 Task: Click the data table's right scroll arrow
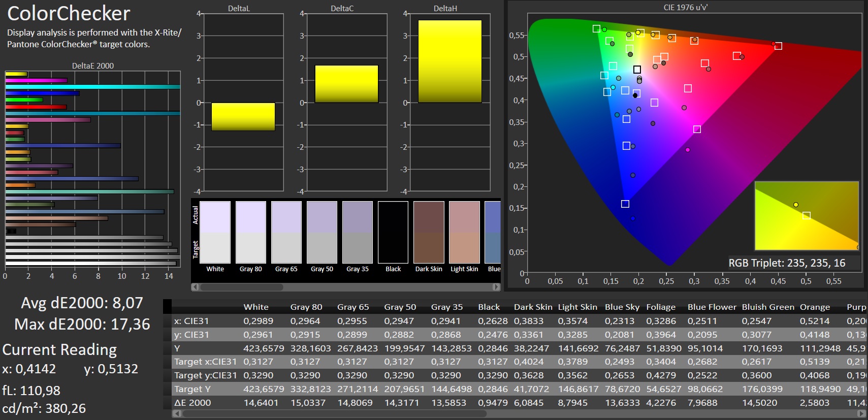(x=861, y=413)
